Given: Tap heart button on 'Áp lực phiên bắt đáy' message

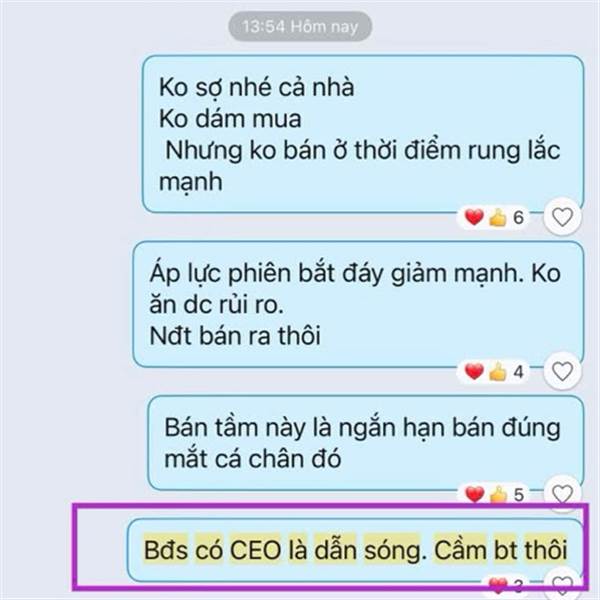Looking at the screenshot, I should coord(562,371).
